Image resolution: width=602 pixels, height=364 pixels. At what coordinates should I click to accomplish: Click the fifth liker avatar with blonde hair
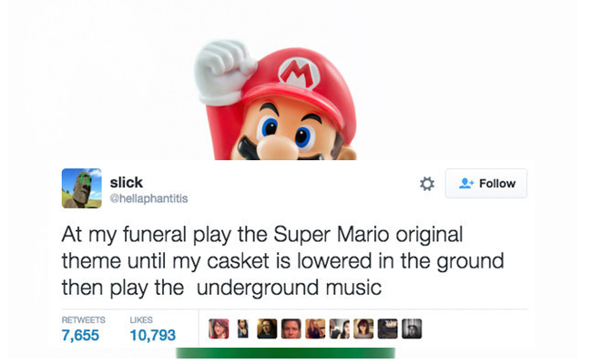pyautogui.click(x=315, y=329)
